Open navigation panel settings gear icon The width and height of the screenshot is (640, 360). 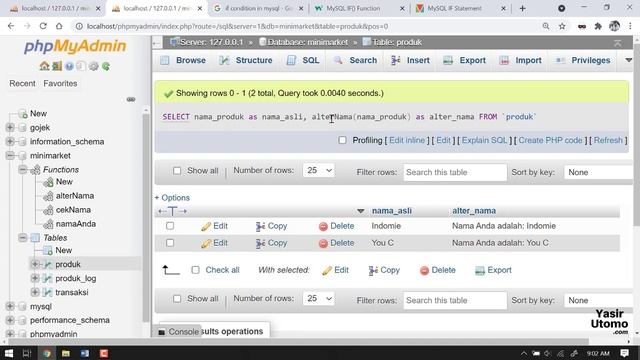coord(93,66)
